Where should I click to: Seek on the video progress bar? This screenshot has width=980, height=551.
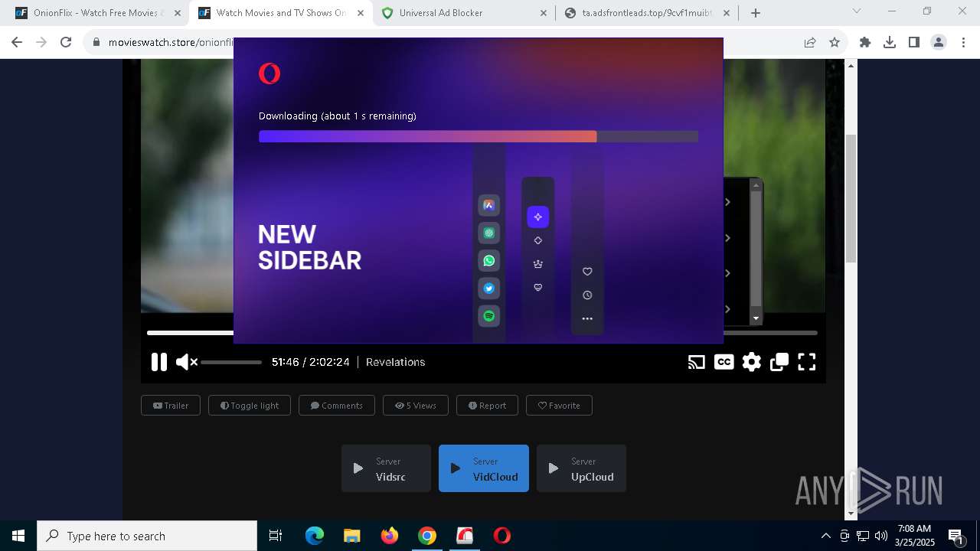tap(482, 333)
